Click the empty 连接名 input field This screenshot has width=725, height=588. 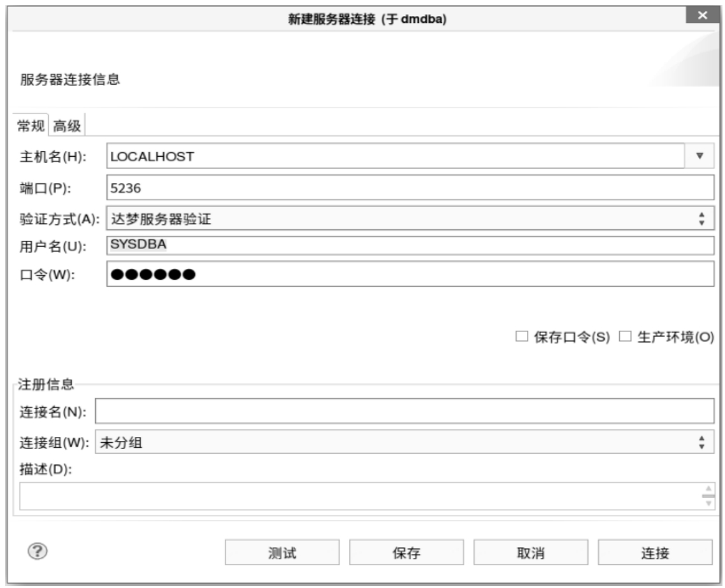[x=404, y=411]
